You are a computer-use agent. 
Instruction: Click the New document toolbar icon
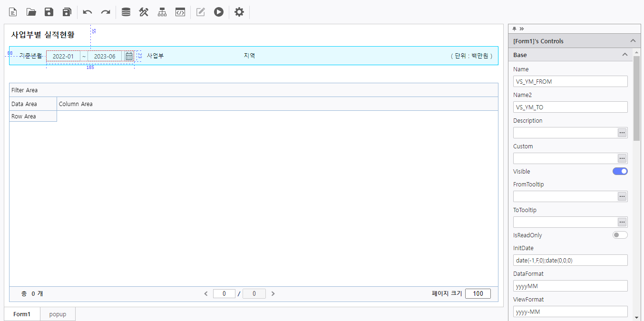pos(13,12)
